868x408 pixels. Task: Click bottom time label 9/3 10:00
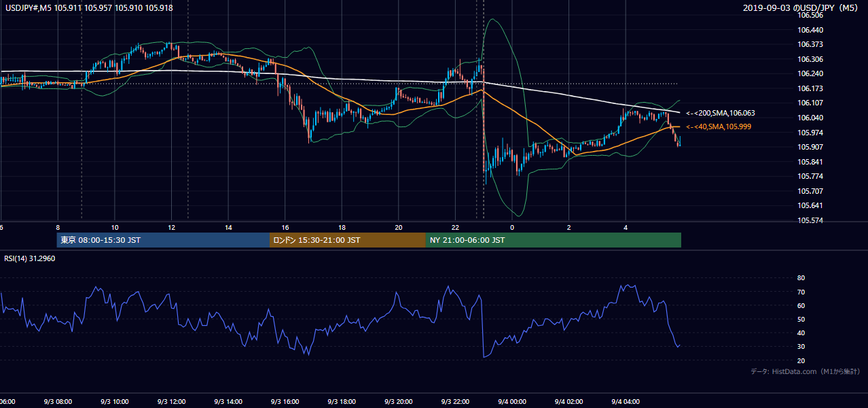pos(114,402)
